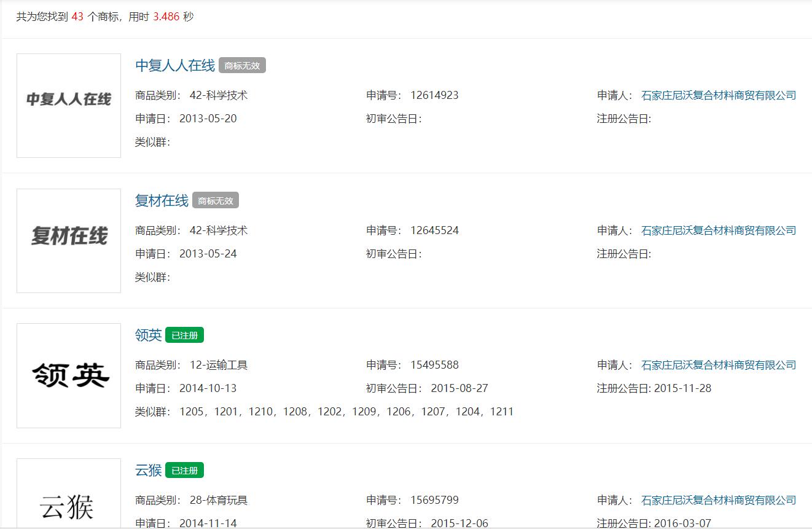
Task: Click registration announcement date 2015-11-28
Action: 682,388
